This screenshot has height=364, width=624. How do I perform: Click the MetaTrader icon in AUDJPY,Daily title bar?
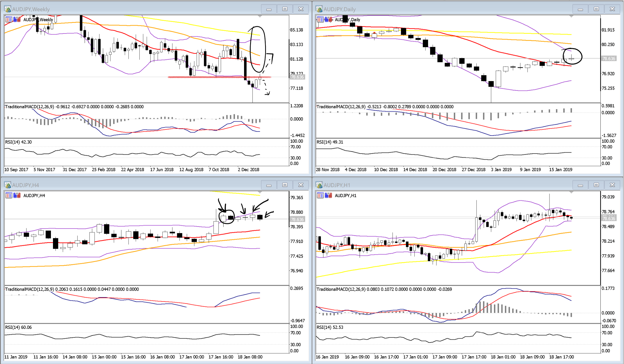point(319,9)
